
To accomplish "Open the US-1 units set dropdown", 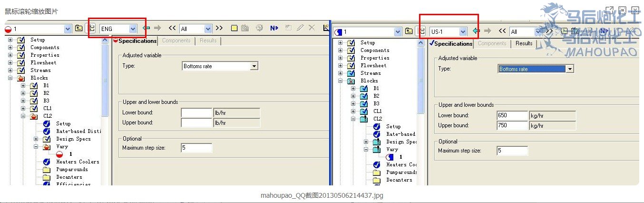I will point(463,32).
